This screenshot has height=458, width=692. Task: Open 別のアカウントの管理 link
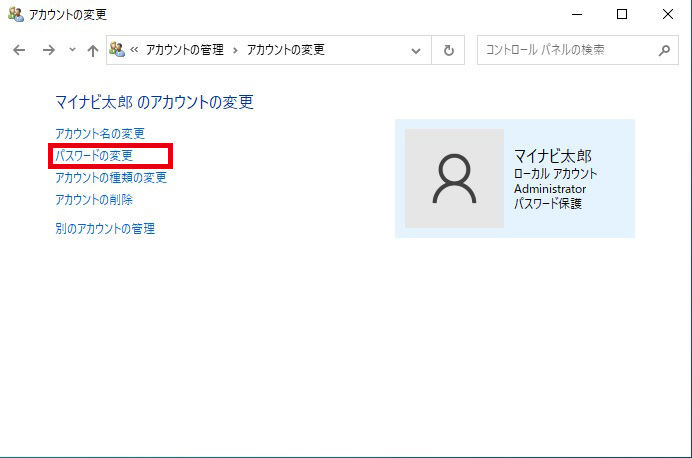coord(105,229)
